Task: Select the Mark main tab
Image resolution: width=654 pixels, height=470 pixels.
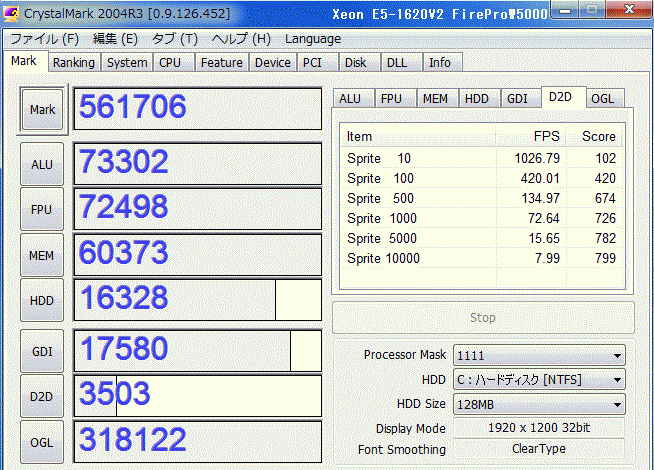Action: pyautogui.click(x=24, y=61)
